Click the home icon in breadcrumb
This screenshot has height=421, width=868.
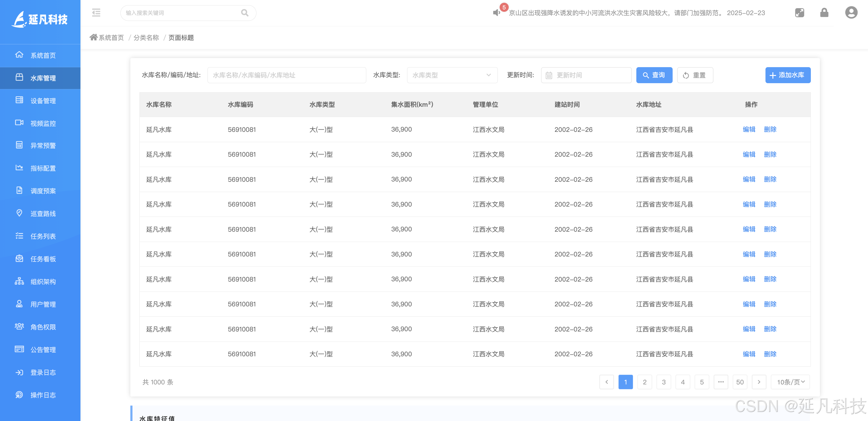[93, 37]
